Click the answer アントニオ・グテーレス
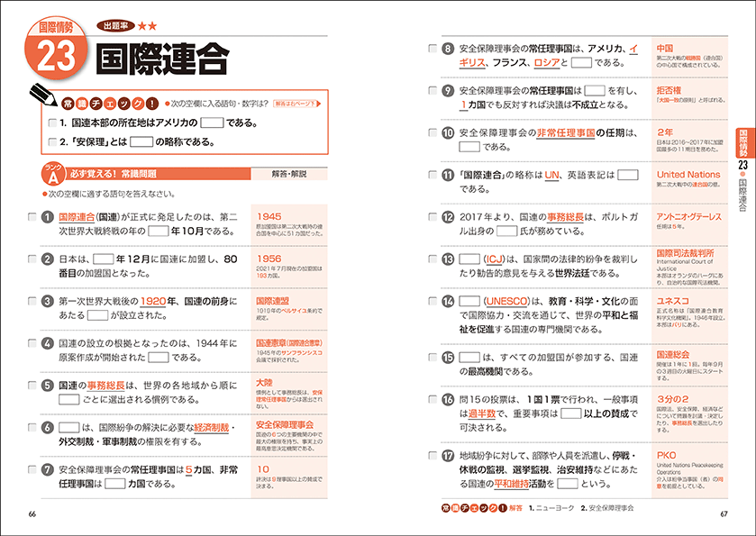The width and height of the screenshot is (756, 536). click(x=689, y=217)
